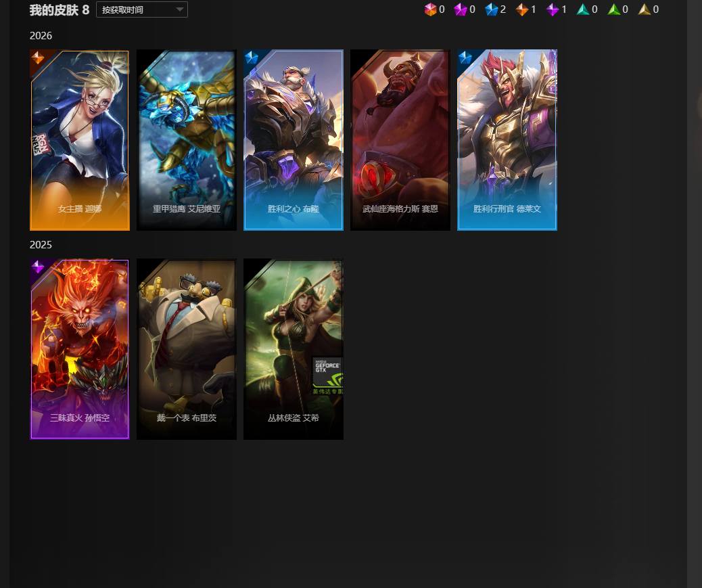View the 胜利行刑官 德莱文 skin card
702x588 pixels.
click(x=507, y=140)
